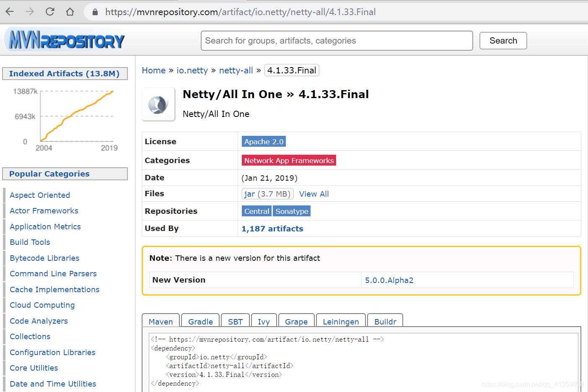Focus the groups, artifacts, categories search box
The image size is (588, 392).
pyautogui.click(x=337, y=41)
